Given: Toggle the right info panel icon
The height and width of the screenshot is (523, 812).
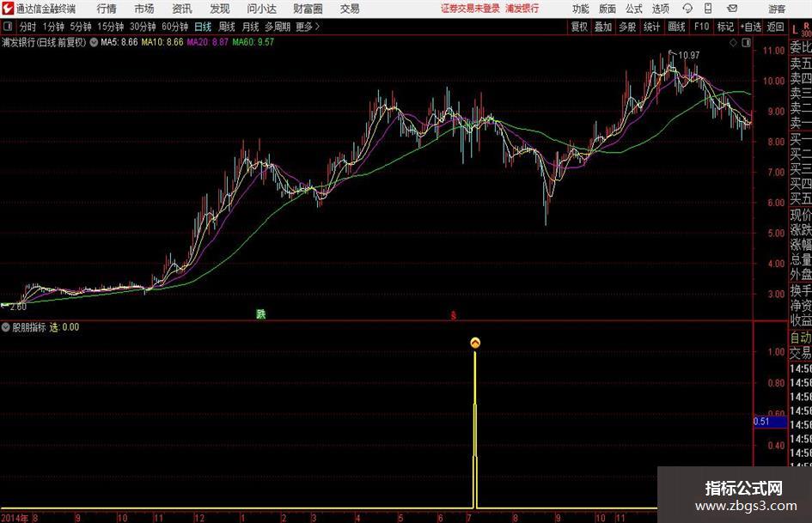Looking at the screenshot, I should coord(746,43).
